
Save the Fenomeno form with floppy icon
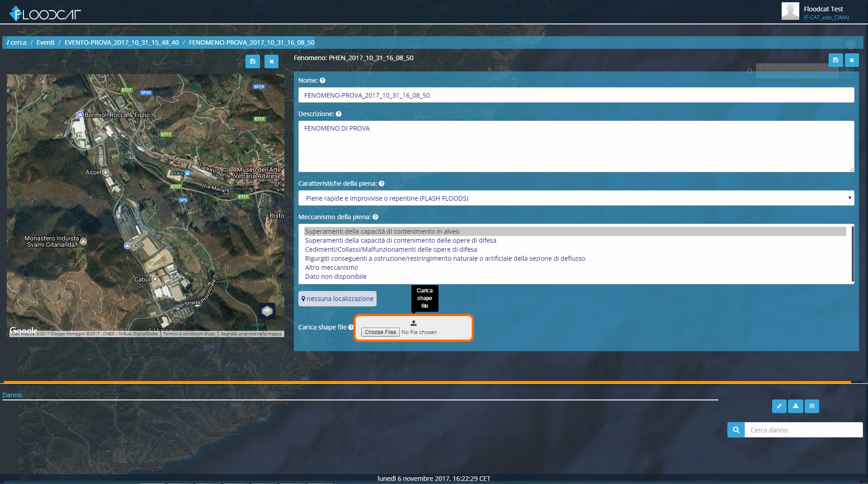(x=835, y=60)
